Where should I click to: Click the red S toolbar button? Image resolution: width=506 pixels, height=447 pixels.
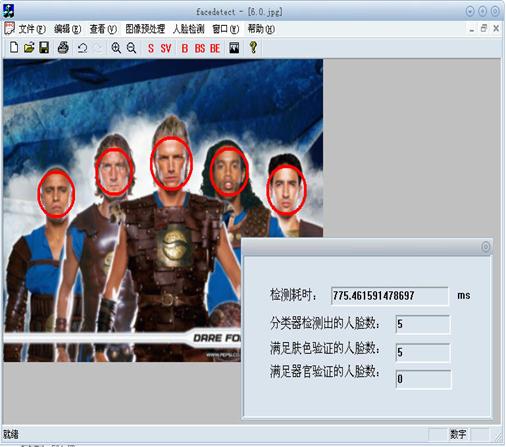tap(151, 49)
